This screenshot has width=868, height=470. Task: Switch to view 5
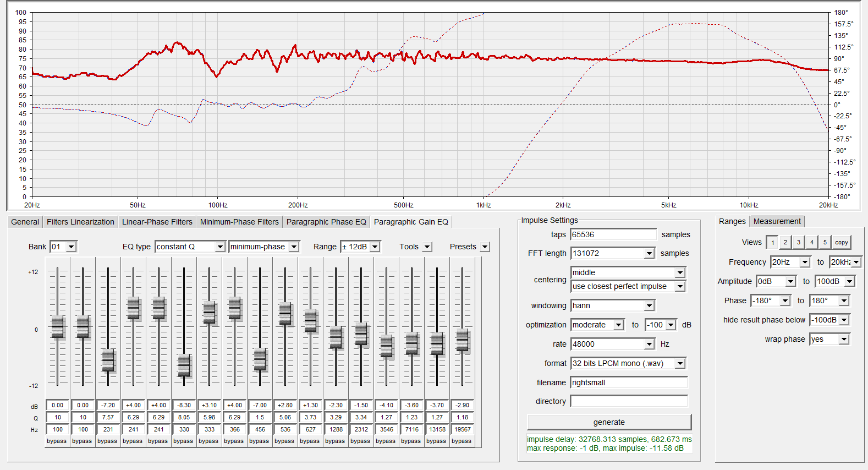click(x=825, y=242)
